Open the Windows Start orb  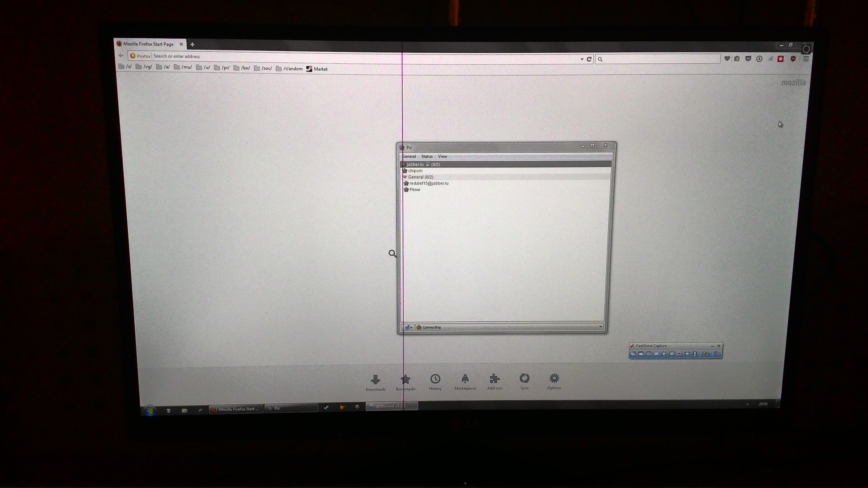tap(149, 411)
